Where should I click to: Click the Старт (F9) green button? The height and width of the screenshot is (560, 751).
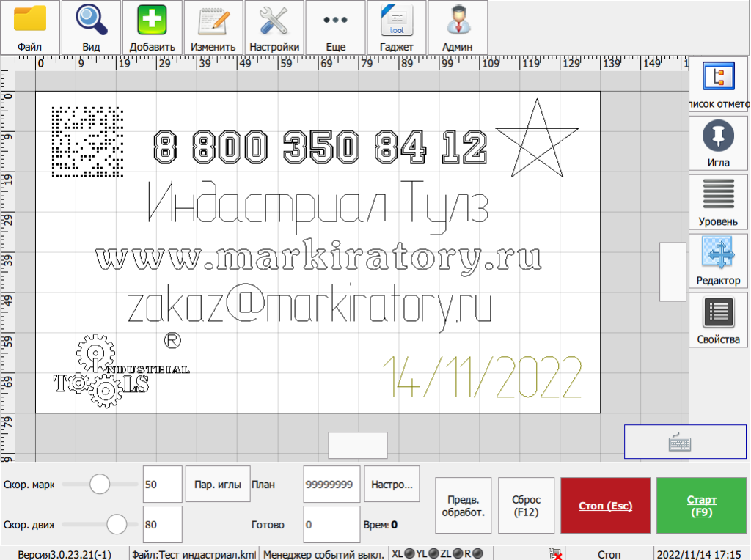(x=702, y=506)
